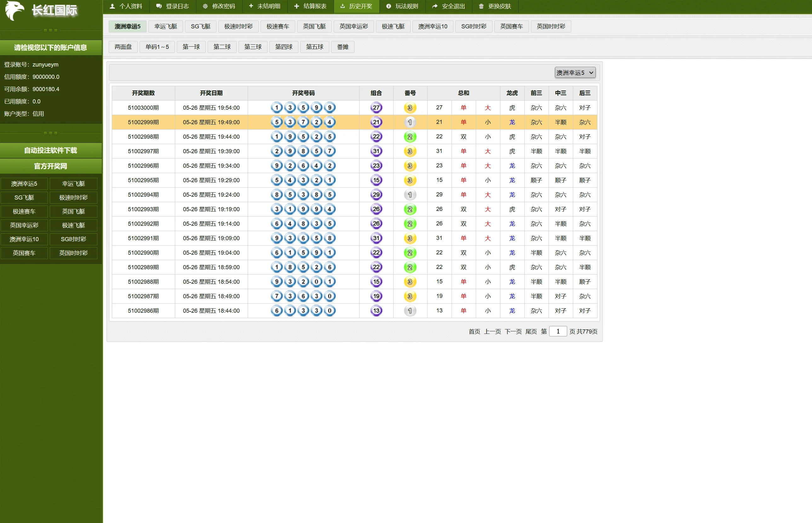Click the page number input field
The height and width of the screenshot is (523, 812).
[x=558, y=331]
